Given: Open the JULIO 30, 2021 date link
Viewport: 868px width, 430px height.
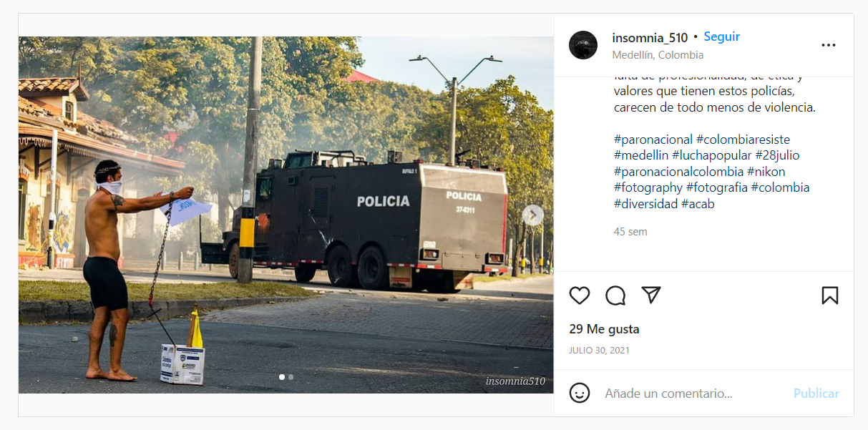Looking at the screenshot, I should pos(599,351).
